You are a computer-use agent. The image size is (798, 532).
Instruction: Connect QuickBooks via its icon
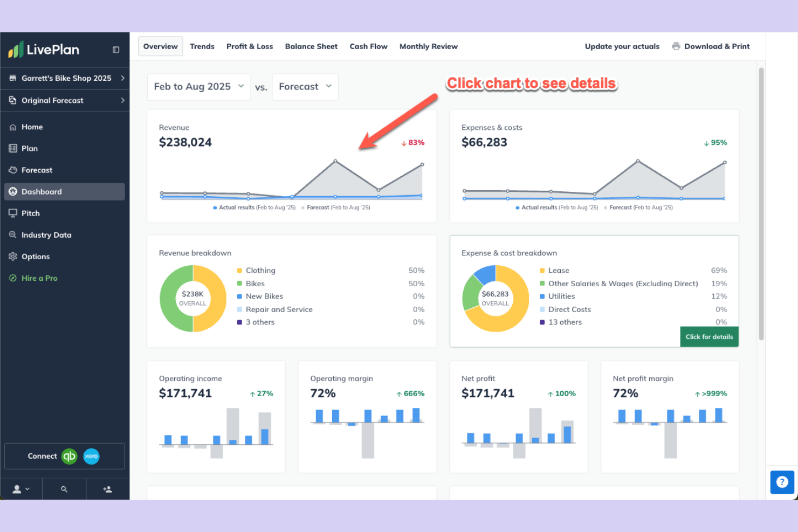coord(69,456)
